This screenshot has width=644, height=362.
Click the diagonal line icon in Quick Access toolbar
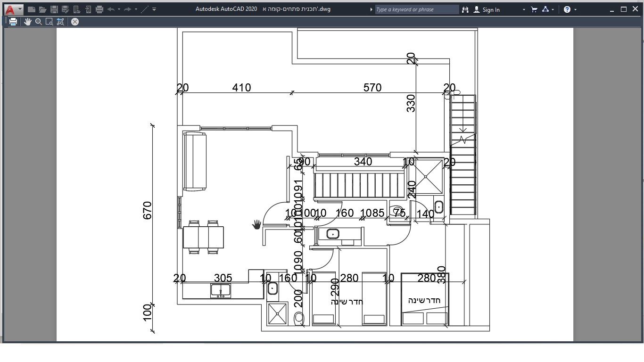[145, 9]
